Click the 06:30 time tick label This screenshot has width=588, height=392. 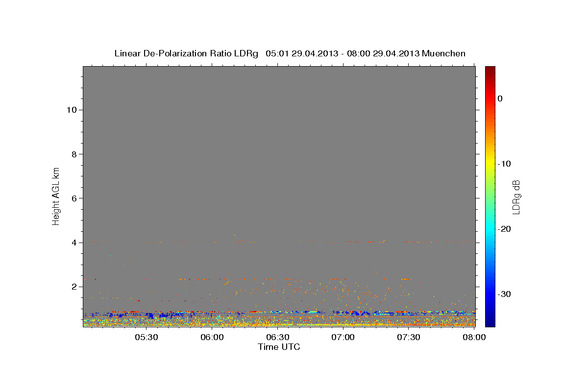(278, 338)
